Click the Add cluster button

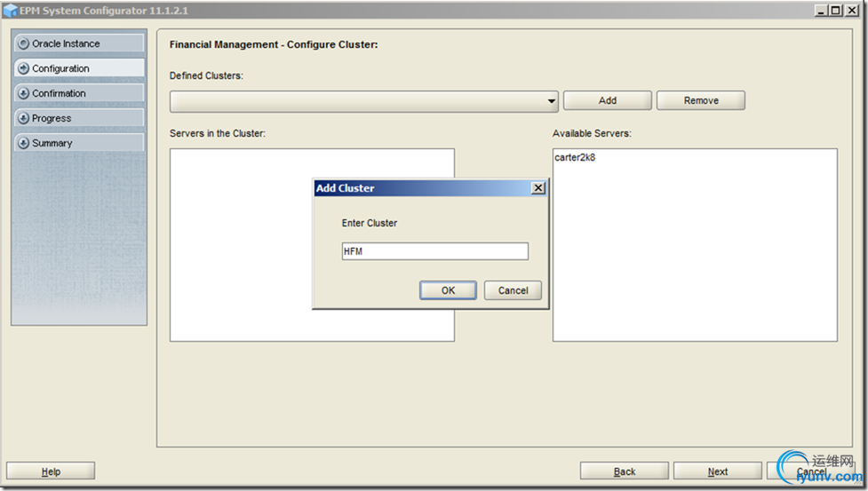coord(608,100)
